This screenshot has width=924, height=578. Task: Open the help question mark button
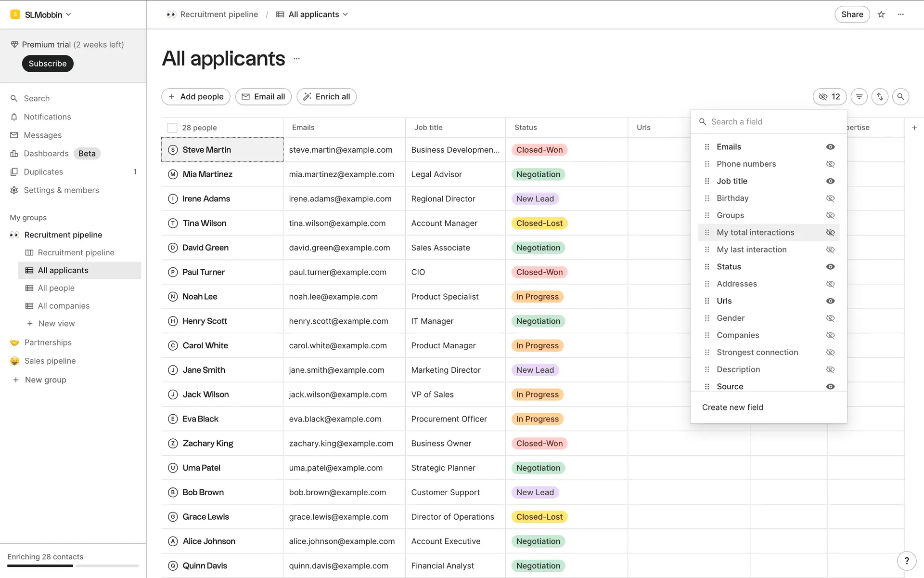point(907,560)
